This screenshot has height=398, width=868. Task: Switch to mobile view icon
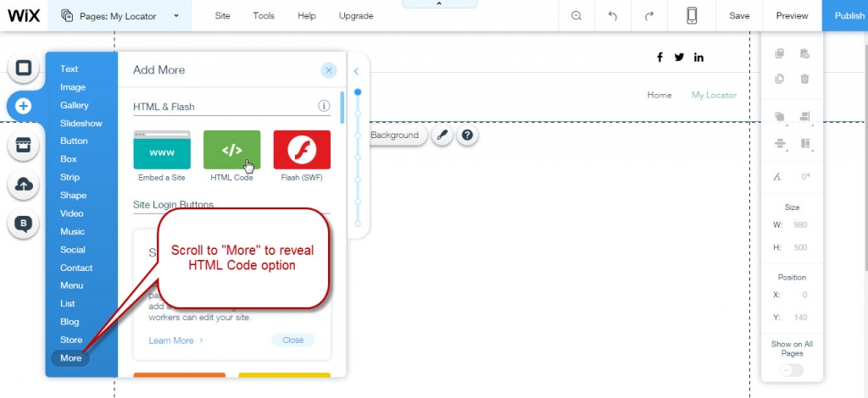(692, 15)
